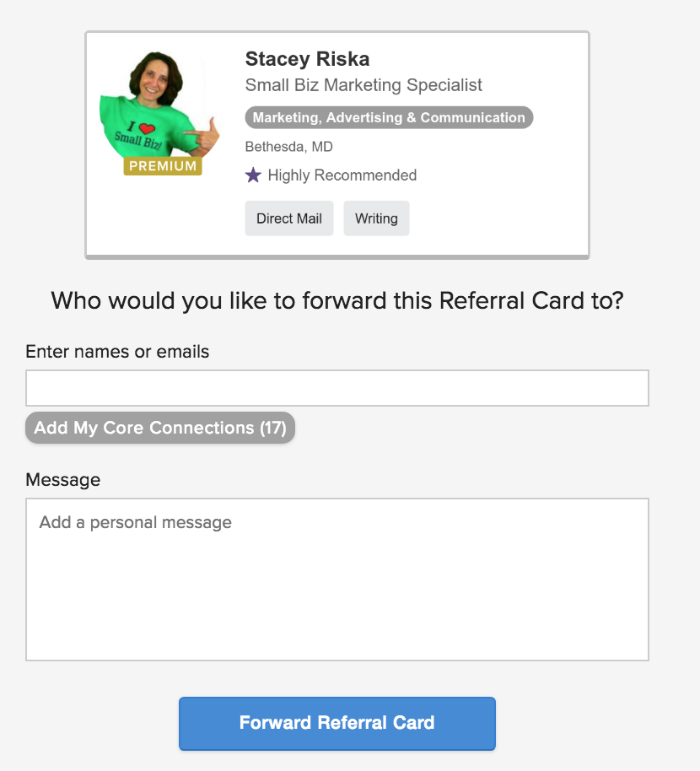Click the Add a personal message placeholder text
Image resolution: width=700 pixels, height=771 pixels.
point(134,522)
